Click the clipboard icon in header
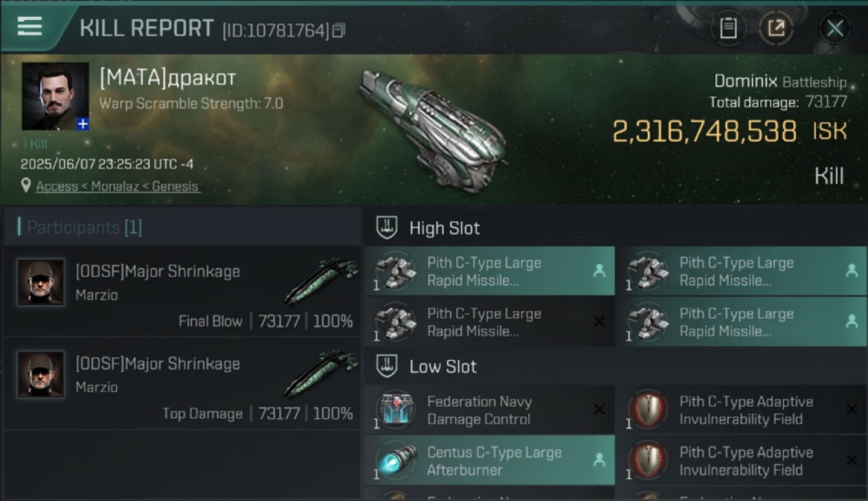The width and height of the screenshot is (868, 501). point(728,28)
